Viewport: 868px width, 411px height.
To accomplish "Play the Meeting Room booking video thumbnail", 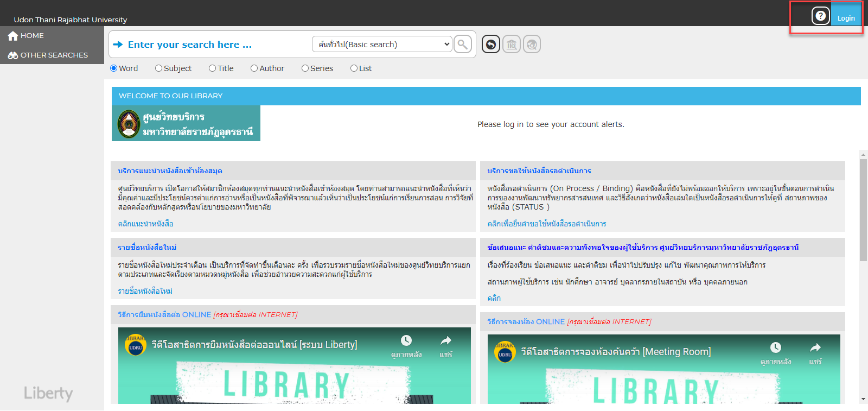I will (x=664, y=369).
